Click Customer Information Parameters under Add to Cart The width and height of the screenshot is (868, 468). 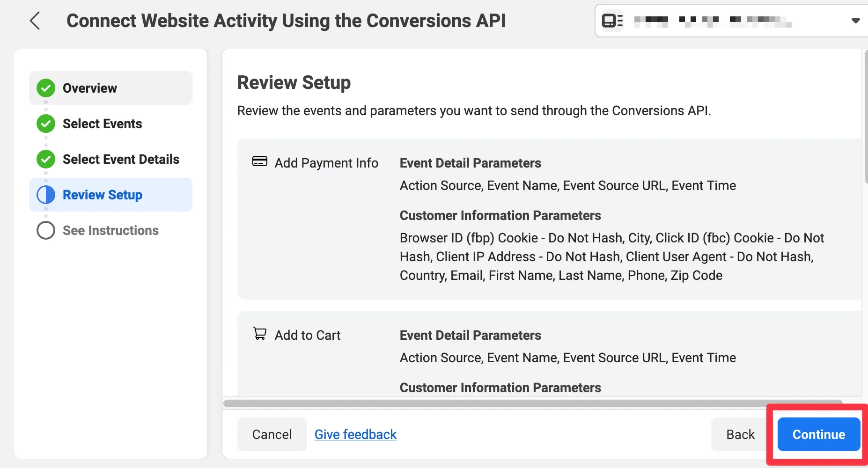click(500, 388)
